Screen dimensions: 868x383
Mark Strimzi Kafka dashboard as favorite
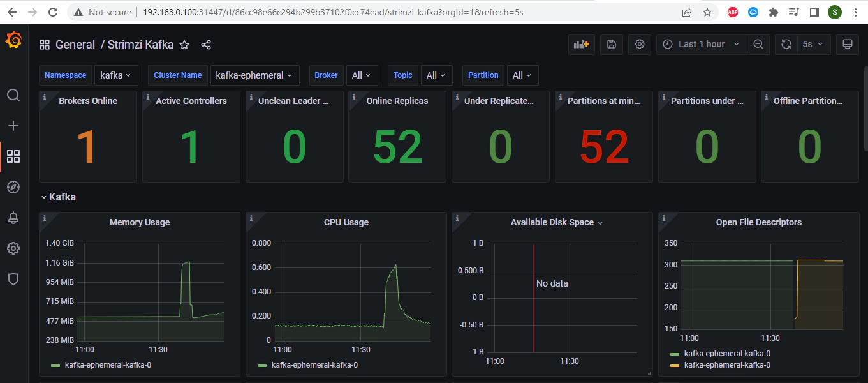pos(184,45)
